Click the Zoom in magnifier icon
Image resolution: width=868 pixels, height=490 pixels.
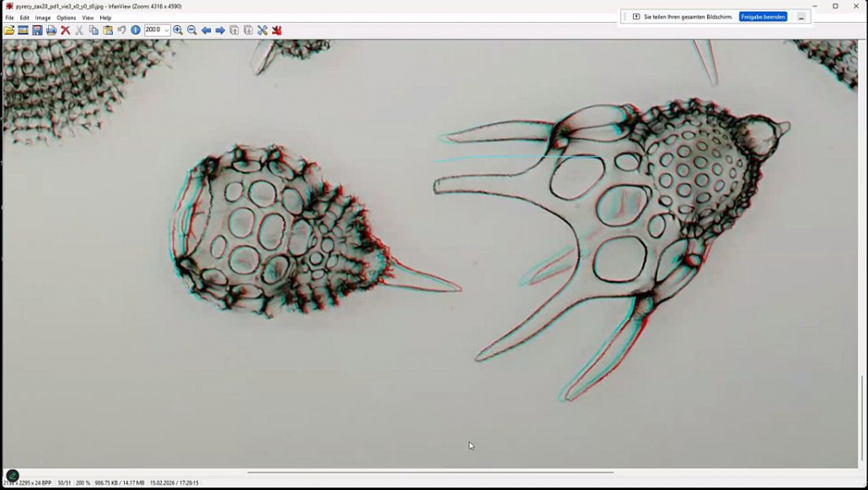pyautogui.click(x=178, y=30)
